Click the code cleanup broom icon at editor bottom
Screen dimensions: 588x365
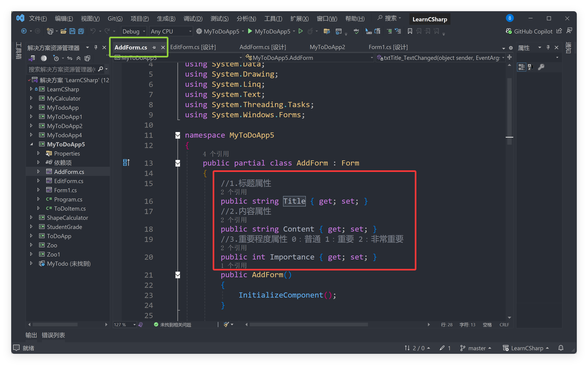click(226, 325)
